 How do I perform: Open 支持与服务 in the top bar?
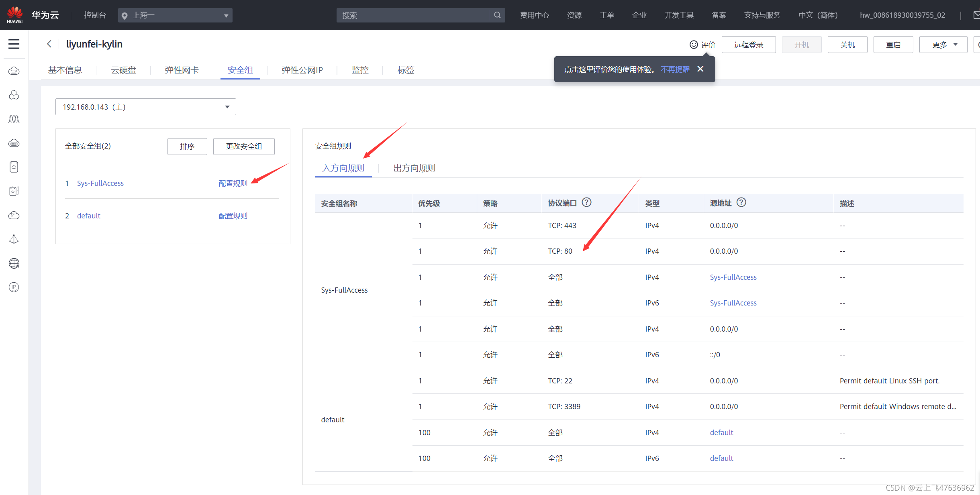[x=762, y=15]
